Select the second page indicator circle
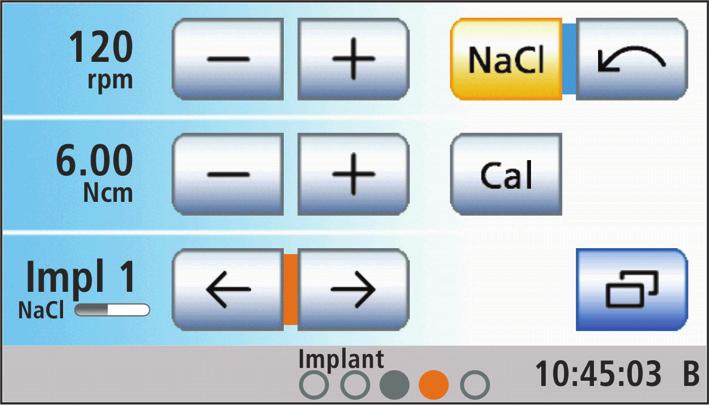The image size is (709, 405). (x=355, y=385)
